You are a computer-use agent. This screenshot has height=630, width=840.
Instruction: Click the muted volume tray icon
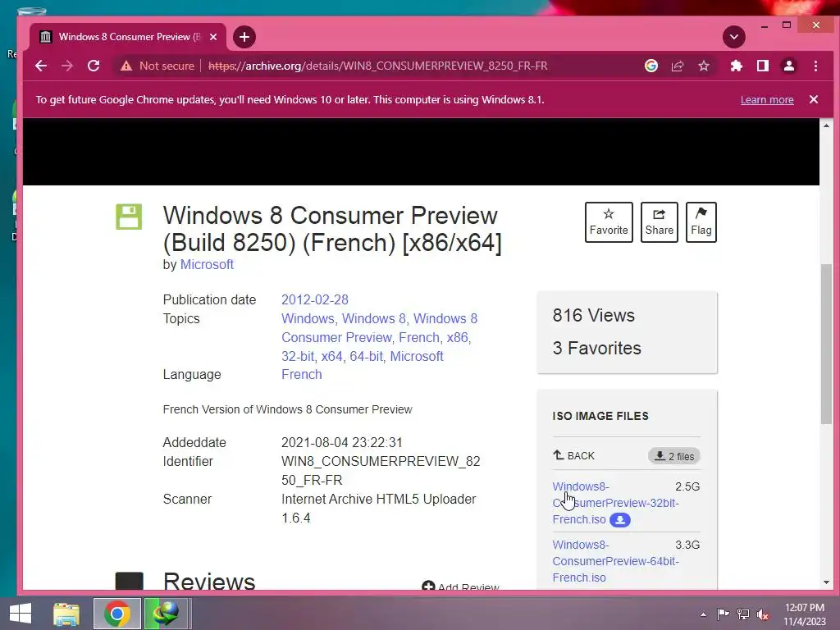(763, 614)
